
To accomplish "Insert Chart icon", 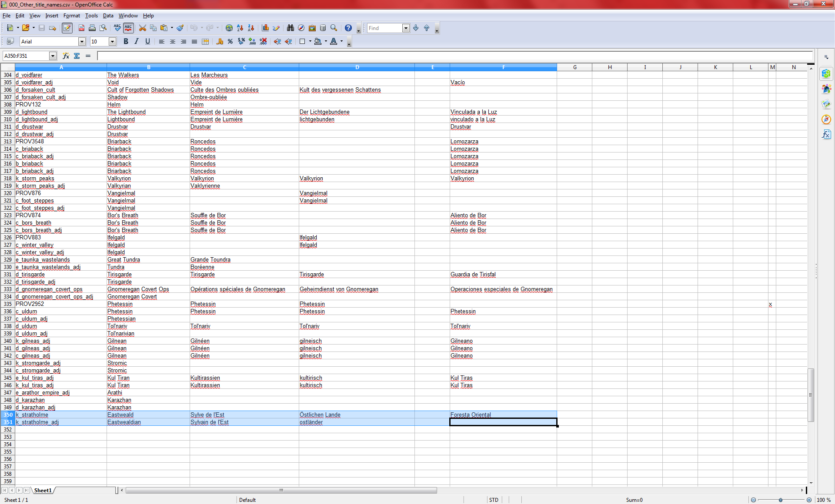I will click(265, 28).
